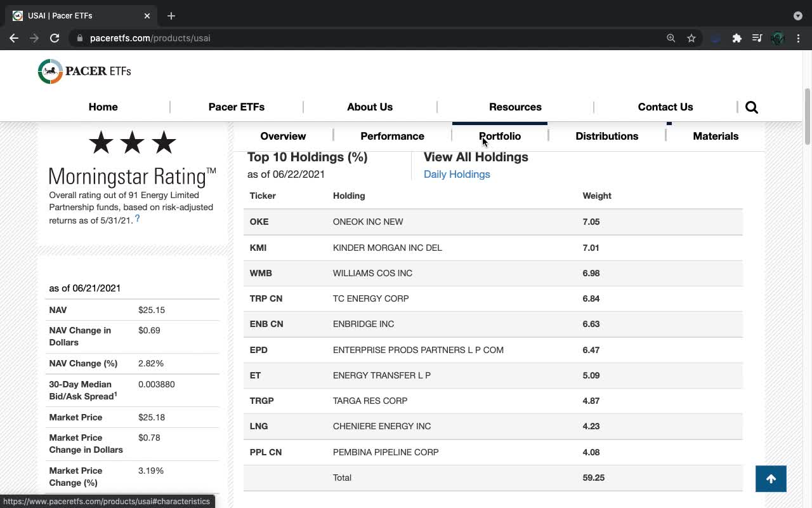Viewport: 812px width, 508px height.
Task: Open the About Us nav menu
Action: (370, 107)
